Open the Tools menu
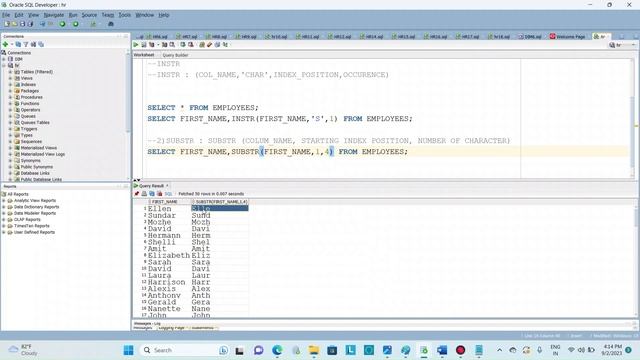The image size is (640, 360). (124, 15)
